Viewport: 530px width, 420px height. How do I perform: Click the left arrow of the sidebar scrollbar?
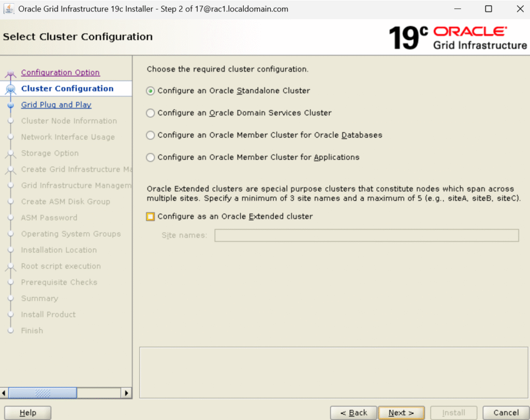5,393
